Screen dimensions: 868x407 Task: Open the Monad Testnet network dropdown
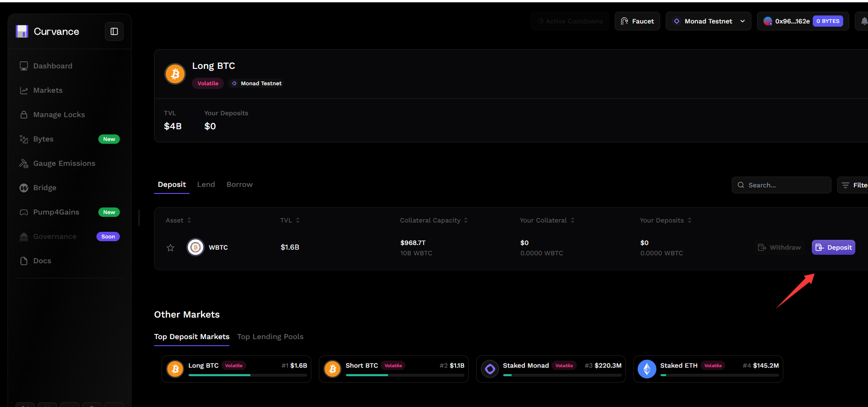point(708,21)
